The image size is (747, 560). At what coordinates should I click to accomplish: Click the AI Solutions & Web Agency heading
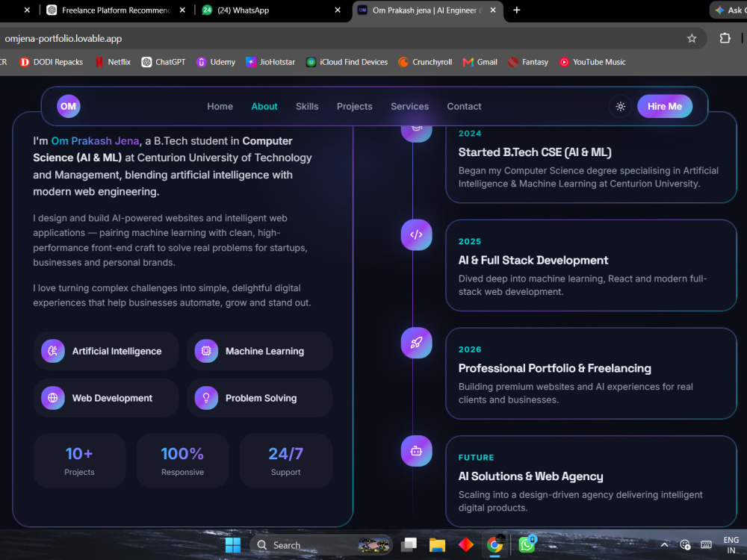pos(530,476)
